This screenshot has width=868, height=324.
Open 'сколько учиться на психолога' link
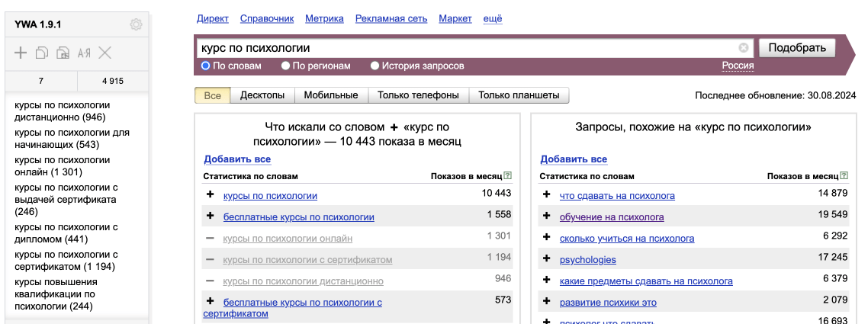627,239
